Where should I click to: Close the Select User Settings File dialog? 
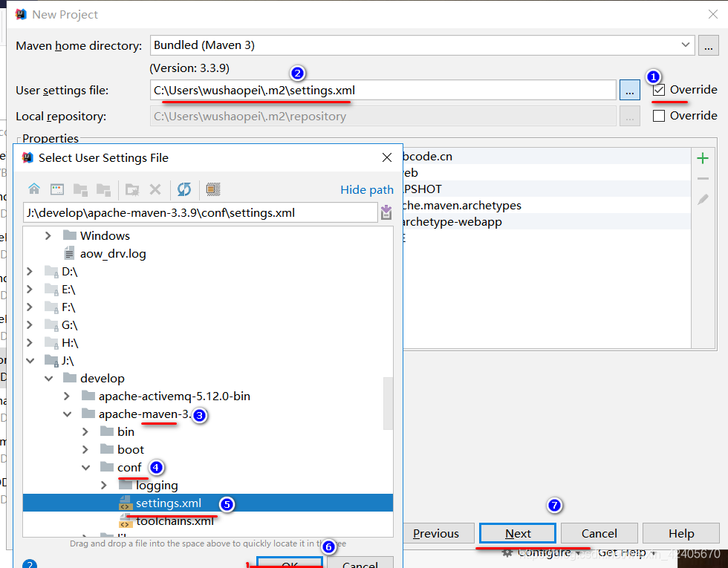pos(387,157)
